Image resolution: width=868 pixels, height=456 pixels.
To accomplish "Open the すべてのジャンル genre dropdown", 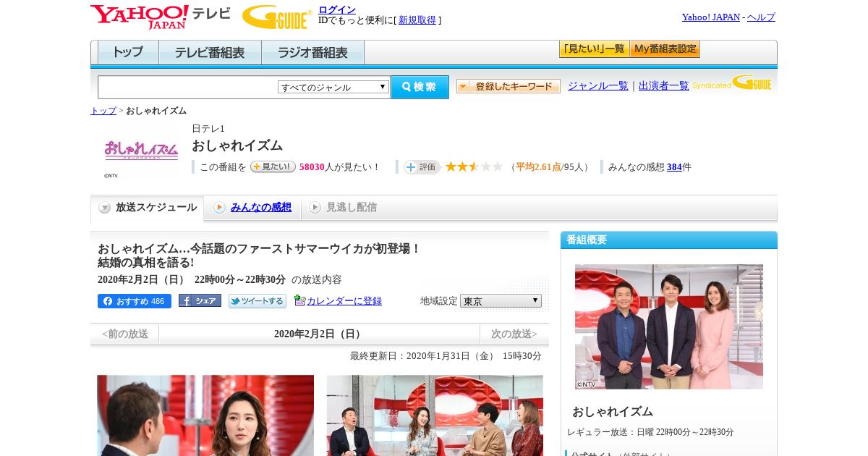I will coord(333,87).
